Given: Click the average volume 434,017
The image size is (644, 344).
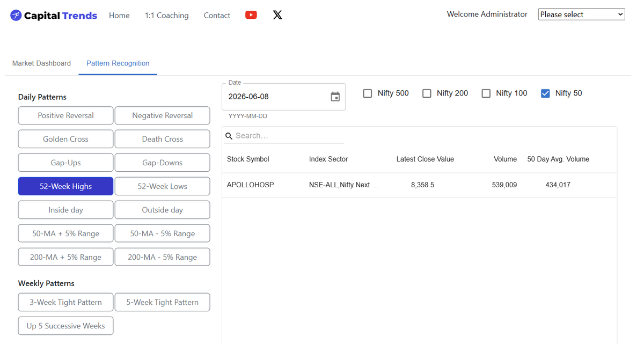Looking at the screenshot, I should pyautogui.click(x=558, y=185).
